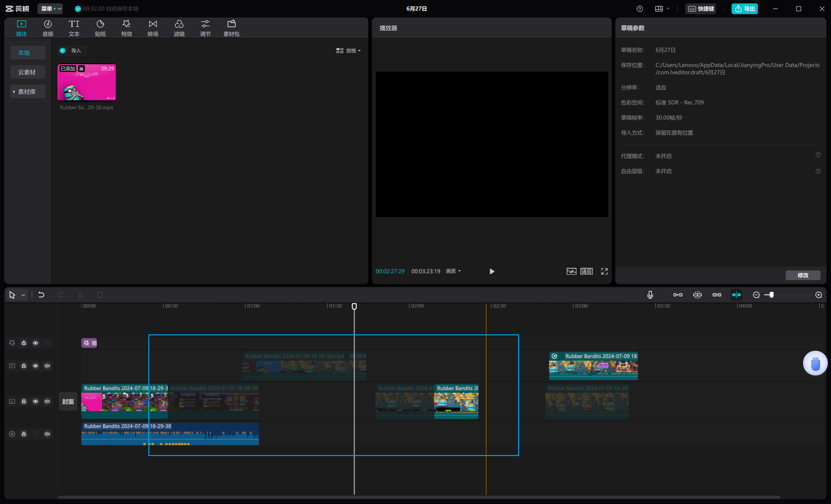Image resolution: width=831 pixels, height=504 pixels.
Task: Open the help question-mark icon in title bar
Action: click(639, 9)
